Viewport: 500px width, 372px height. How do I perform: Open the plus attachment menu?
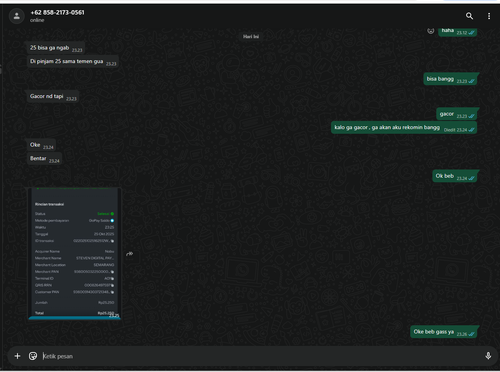click(17, 356)
